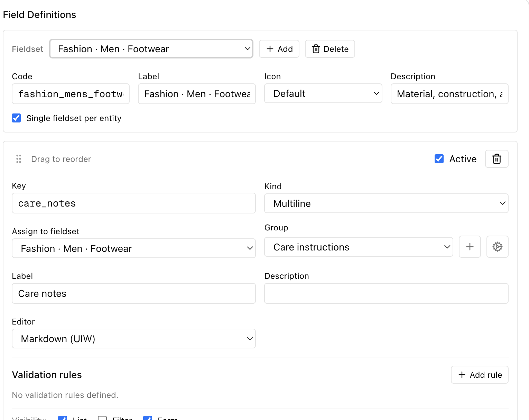Change Editor from Markdown (UIW)
529x420 pixels.
pos(133,338)
